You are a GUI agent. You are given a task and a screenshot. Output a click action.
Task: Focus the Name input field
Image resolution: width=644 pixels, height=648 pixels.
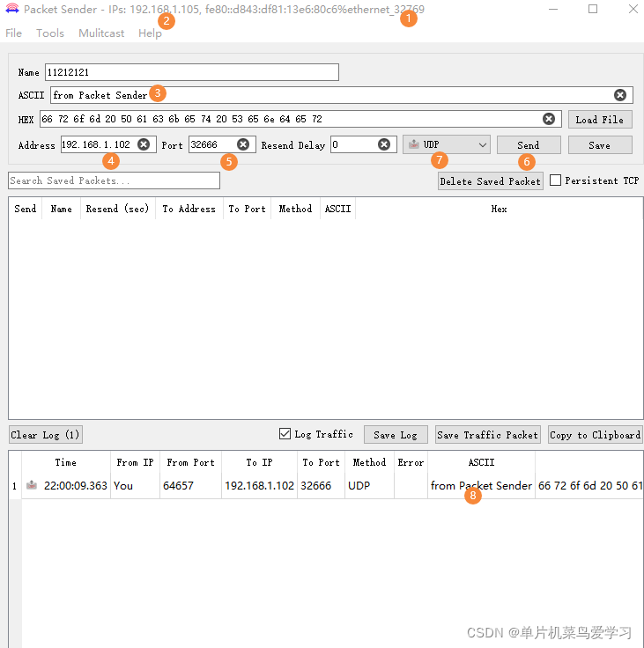click(x=192, y=72)
